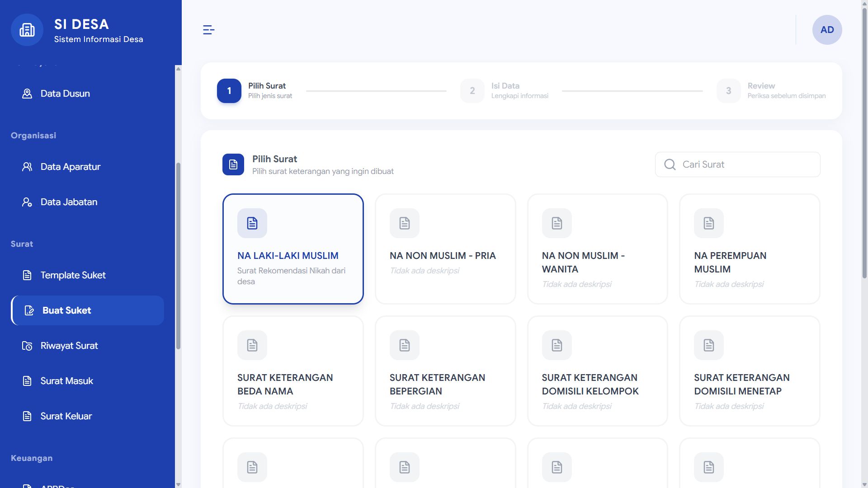Click document icon on SURAT KETERANGAN BEDA NAMA card
Image resolution: width=868 pixels, height=488 pixels.
click(252, 345)
